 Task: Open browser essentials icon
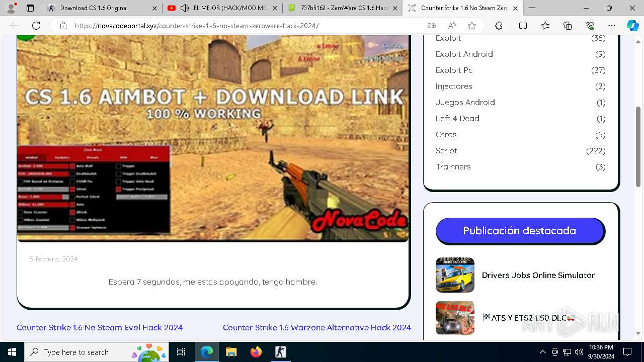[590, 26]
